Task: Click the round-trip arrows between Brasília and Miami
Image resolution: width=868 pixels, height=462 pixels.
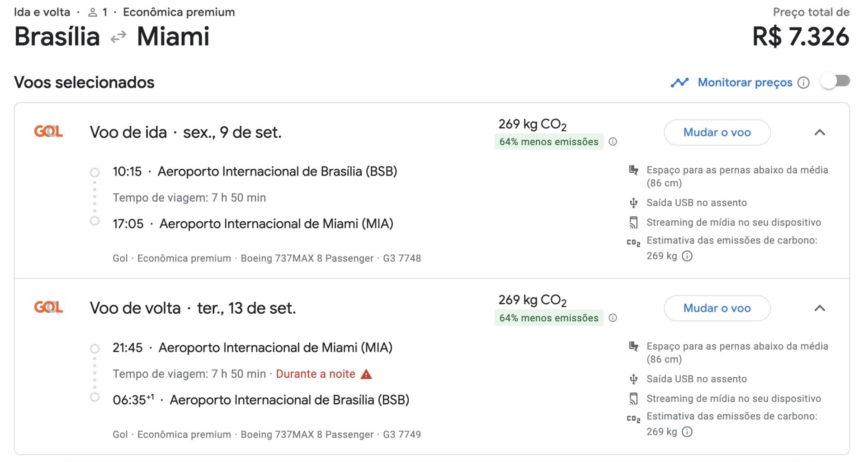Action: click(x=118, y=37)
